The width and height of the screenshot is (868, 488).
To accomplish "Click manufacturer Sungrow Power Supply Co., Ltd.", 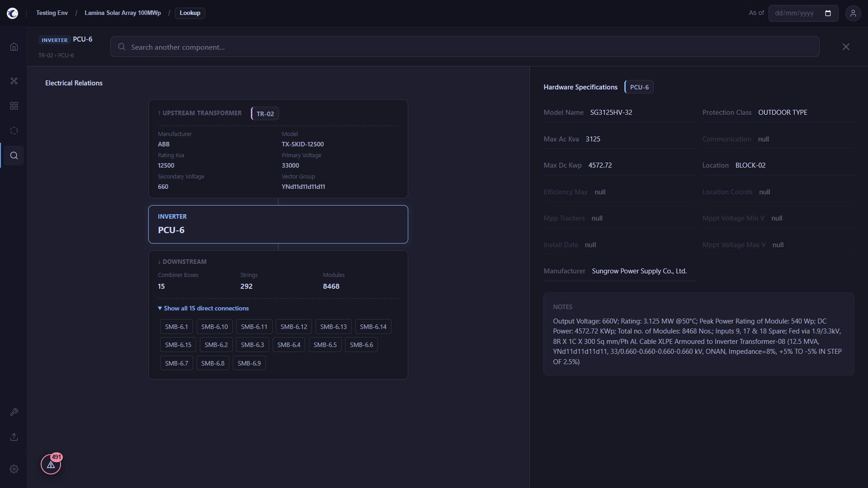I will pyautogui.click(x=639, y=271).
